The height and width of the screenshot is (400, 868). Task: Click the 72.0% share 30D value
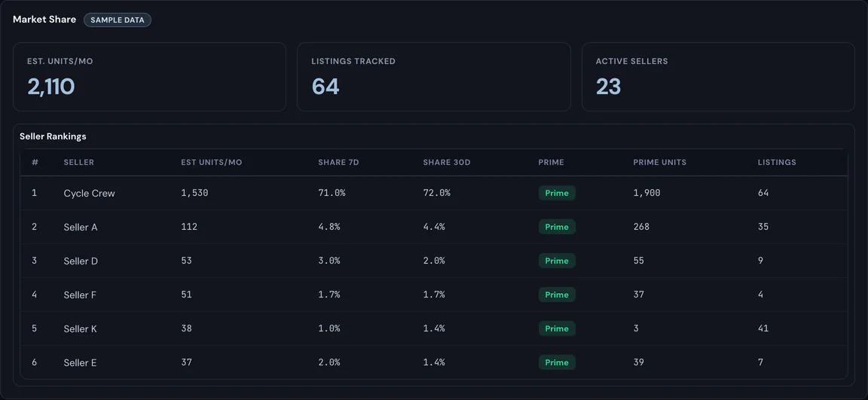437,193
